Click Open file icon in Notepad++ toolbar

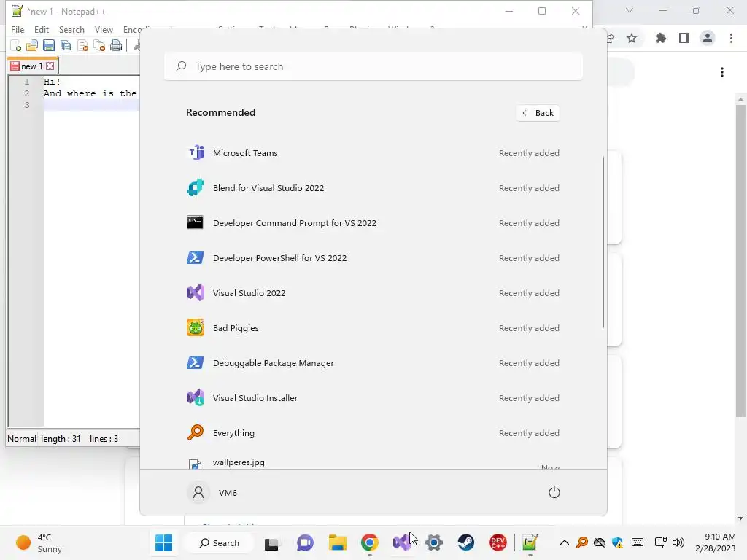point(32,46)
